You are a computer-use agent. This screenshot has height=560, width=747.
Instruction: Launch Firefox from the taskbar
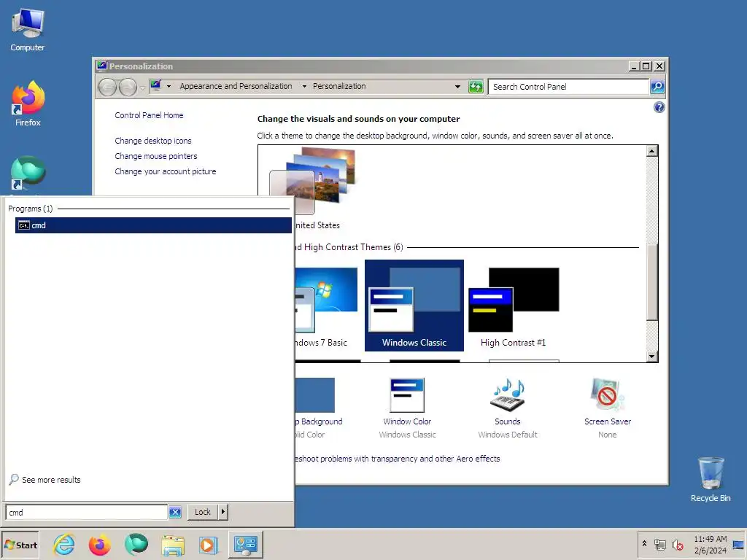[99, 545]
